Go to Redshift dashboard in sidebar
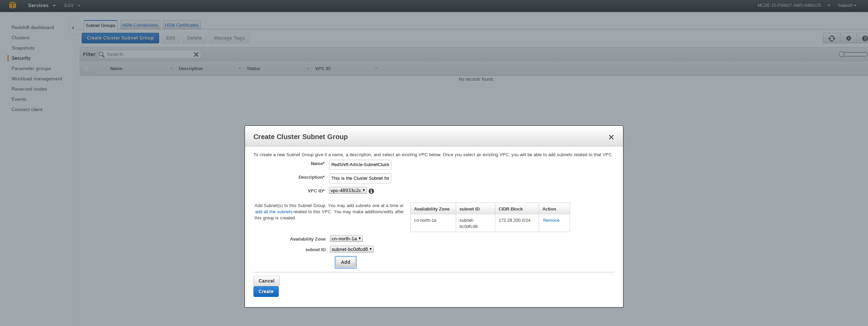 point(33,27)
